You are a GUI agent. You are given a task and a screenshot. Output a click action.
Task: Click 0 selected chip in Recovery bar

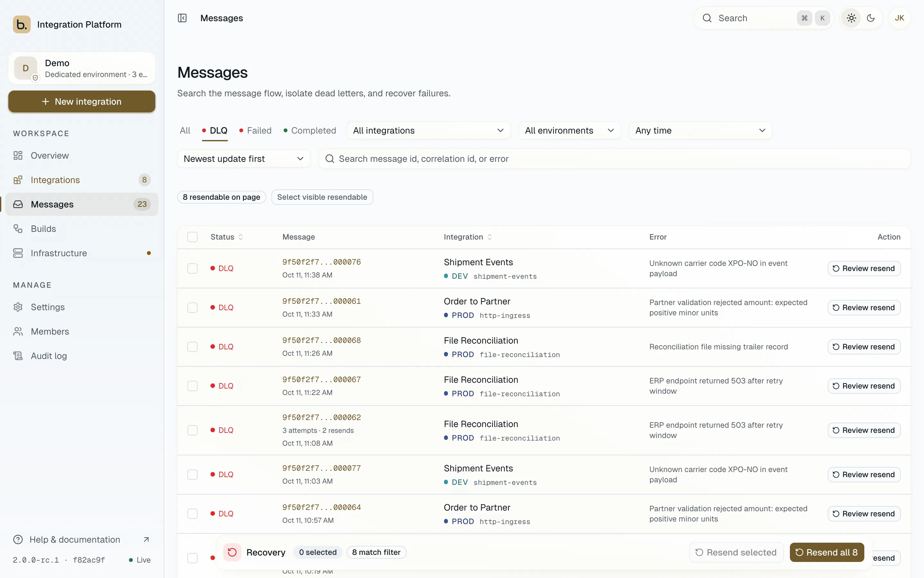(x=318, y=552)
